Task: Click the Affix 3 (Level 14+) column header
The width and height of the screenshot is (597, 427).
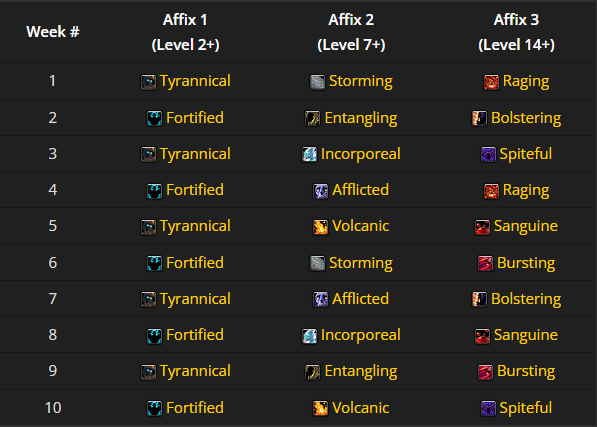Action: (516, 32)
